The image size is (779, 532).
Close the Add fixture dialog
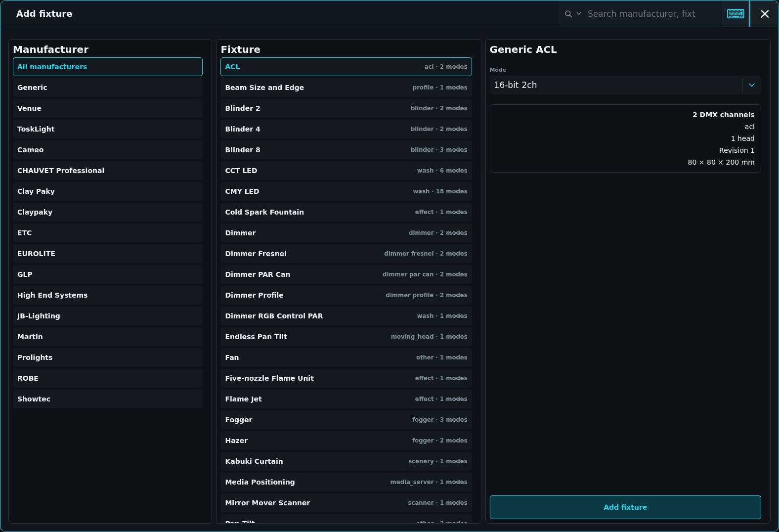pos(765,14)
